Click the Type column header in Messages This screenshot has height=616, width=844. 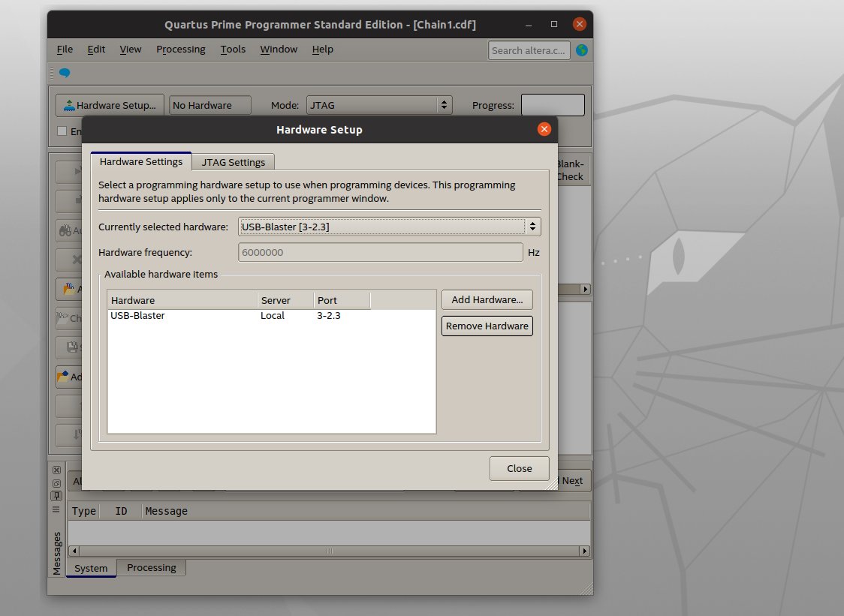click(84, 511)
